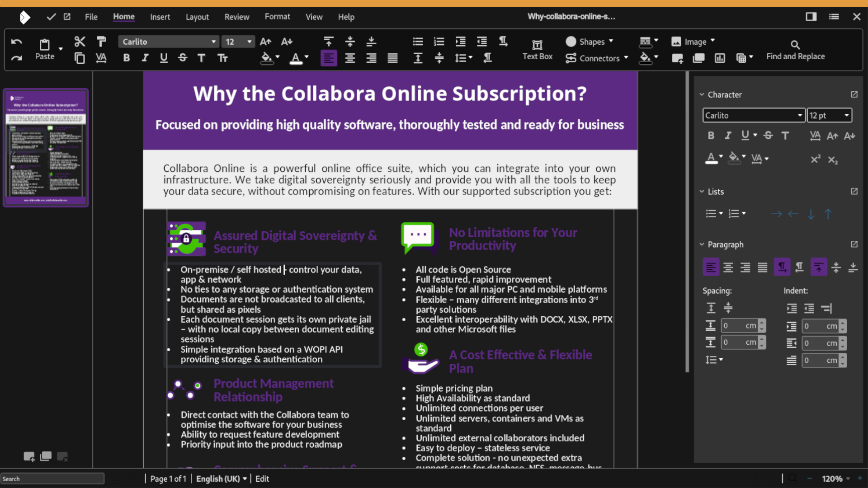Screen dimensions: 868x488
Task: Open Character more options dialog
Action: [854, 94]
